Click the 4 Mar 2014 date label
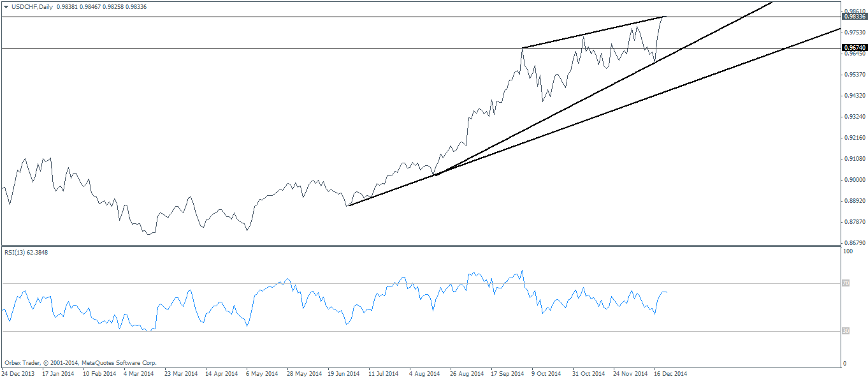This screenshot has width=868, height=379. pyautogui.click(x=139, y=373)
